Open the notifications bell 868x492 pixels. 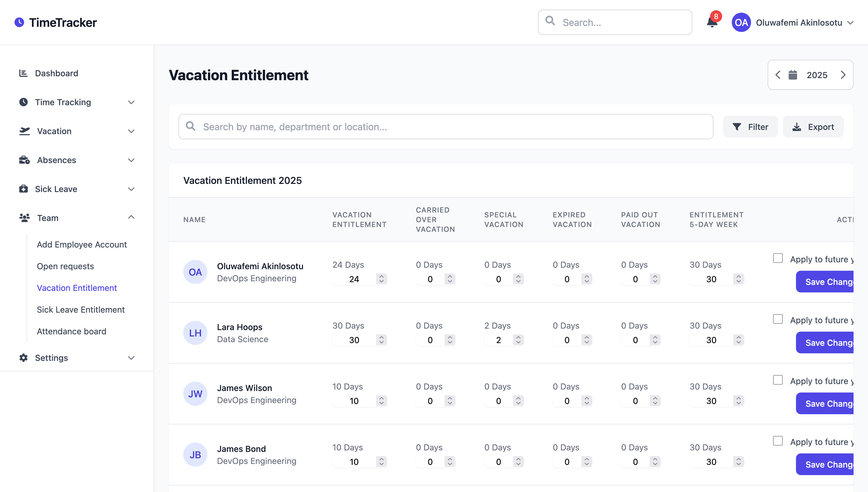pos(712,22)
